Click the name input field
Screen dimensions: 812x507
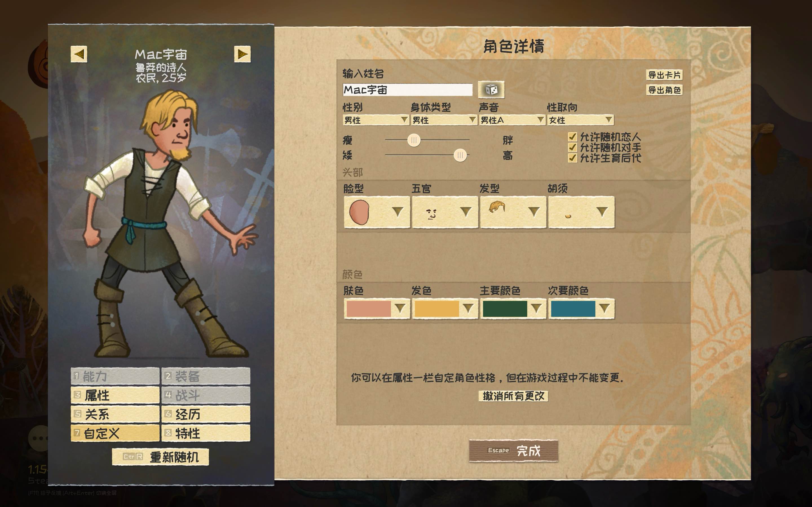[408, 90]
